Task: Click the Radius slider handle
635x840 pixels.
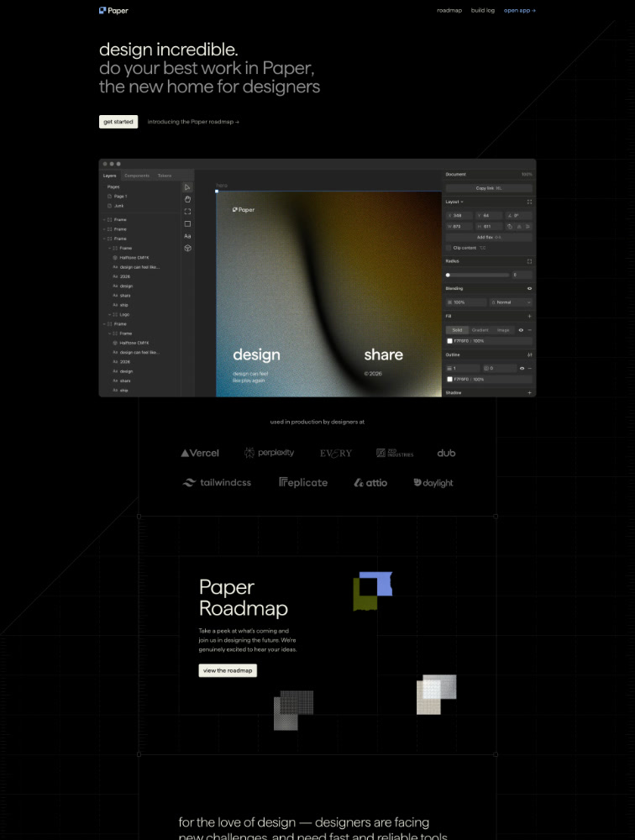Action: click(448, 275)
